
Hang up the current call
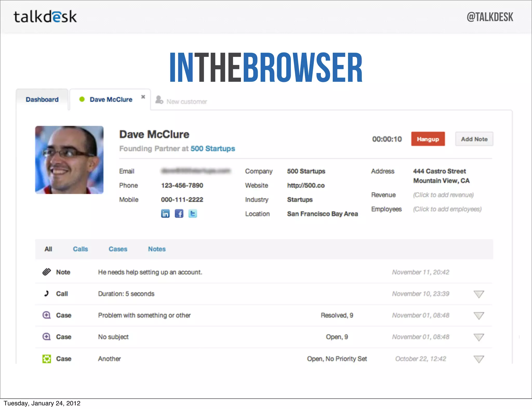click(428, 139)
